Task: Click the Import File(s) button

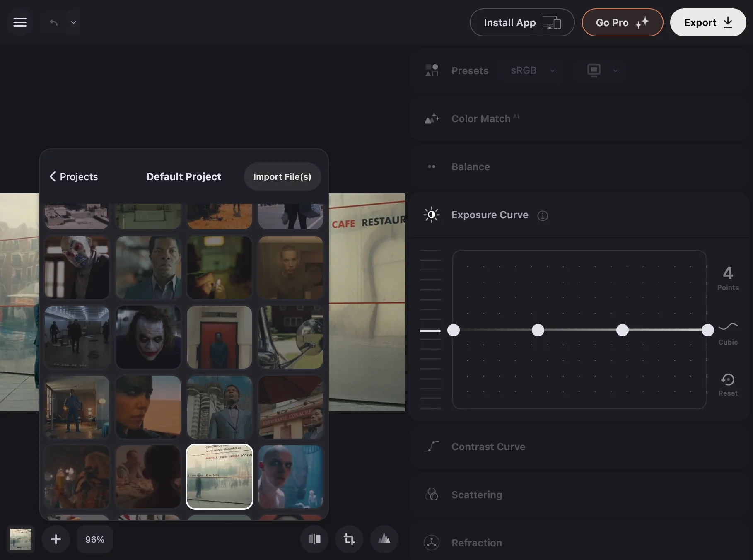Action: point(282,176)
